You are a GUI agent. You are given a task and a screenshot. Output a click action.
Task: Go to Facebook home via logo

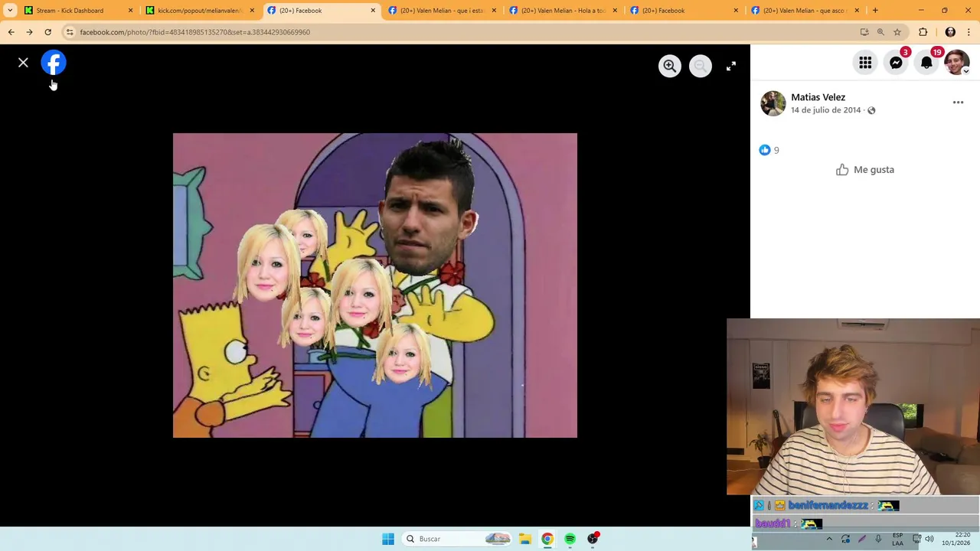tap(54, 63)
